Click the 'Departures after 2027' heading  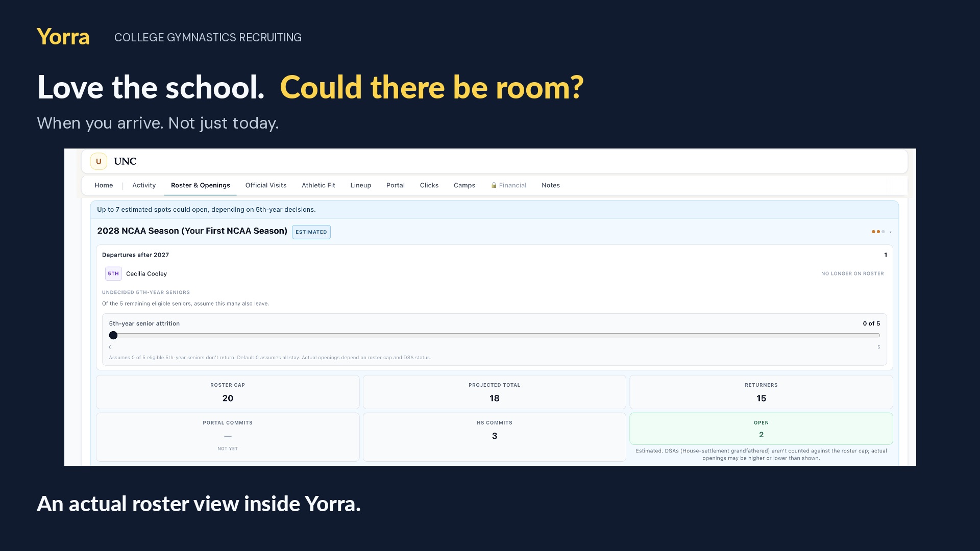coord(135,255)
